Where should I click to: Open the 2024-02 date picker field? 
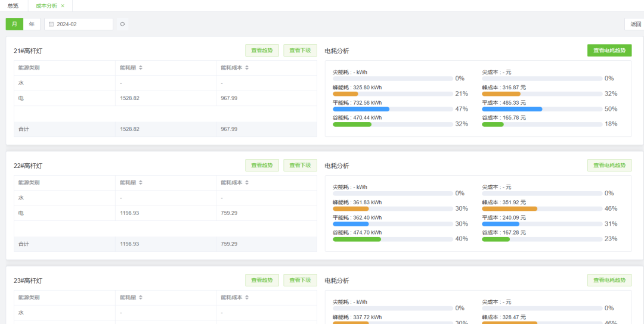pos(79,24)
